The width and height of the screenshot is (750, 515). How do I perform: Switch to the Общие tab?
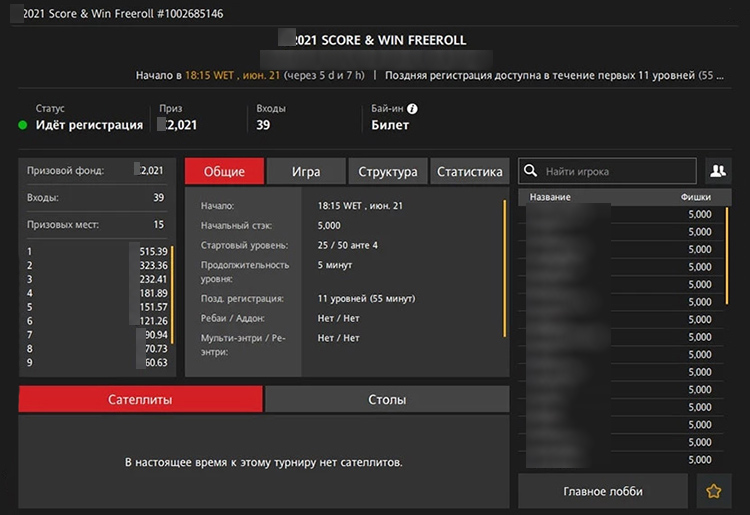pos(224,171)
